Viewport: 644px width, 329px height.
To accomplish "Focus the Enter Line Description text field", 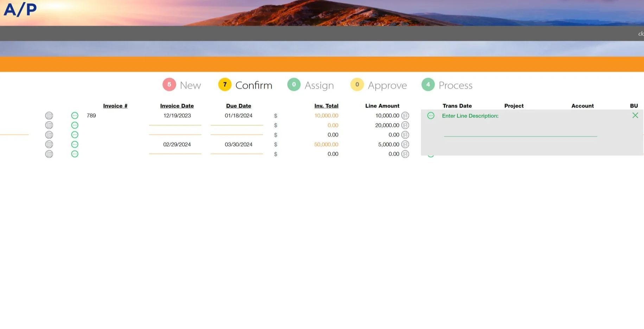I will (x=521, y=131).
